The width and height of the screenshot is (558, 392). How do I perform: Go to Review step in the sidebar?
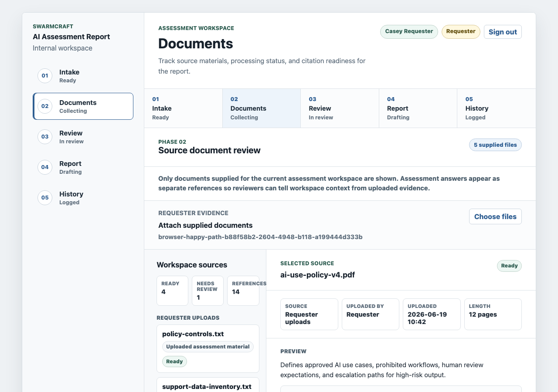point(83,137)
